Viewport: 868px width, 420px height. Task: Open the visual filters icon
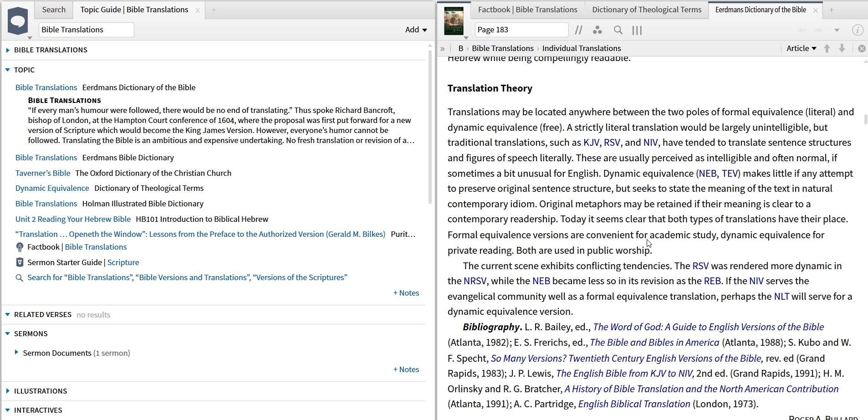597,30
